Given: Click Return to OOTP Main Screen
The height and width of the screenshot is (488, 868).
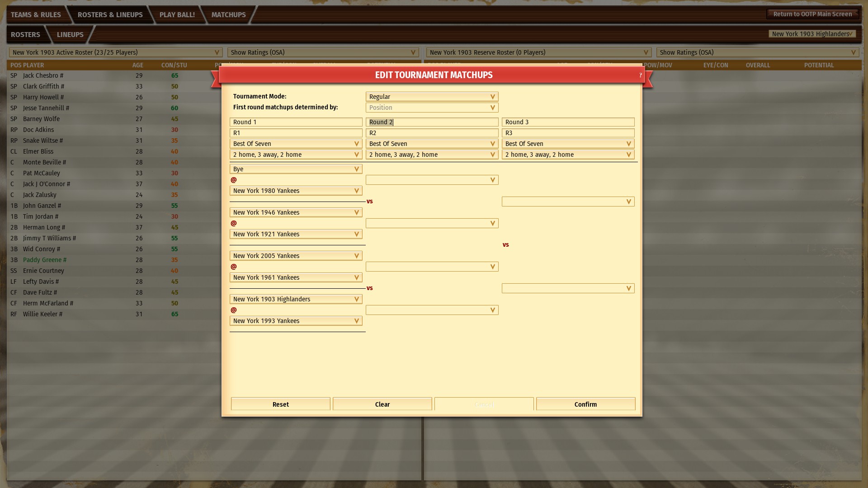Looking at the screenshot, I should click(x=812, y=14).
